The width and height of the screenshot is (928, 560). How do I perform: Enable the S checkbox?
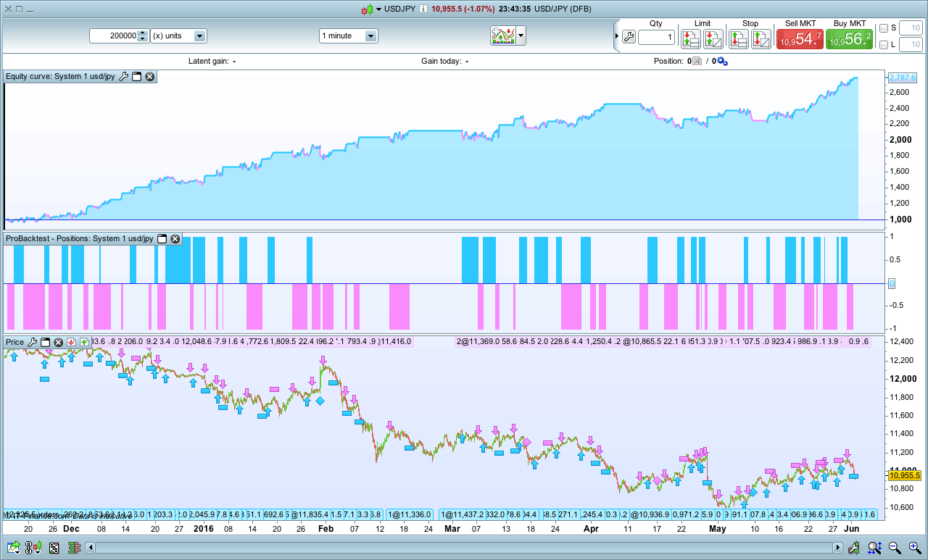click(x=883, y=28)
